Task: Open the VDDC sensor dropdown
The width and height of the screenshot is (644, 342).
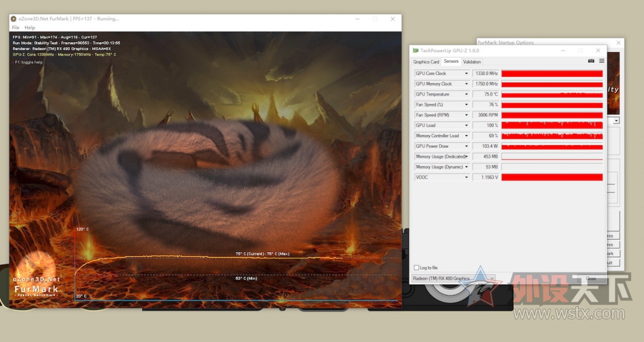Action: pos(466,177)
